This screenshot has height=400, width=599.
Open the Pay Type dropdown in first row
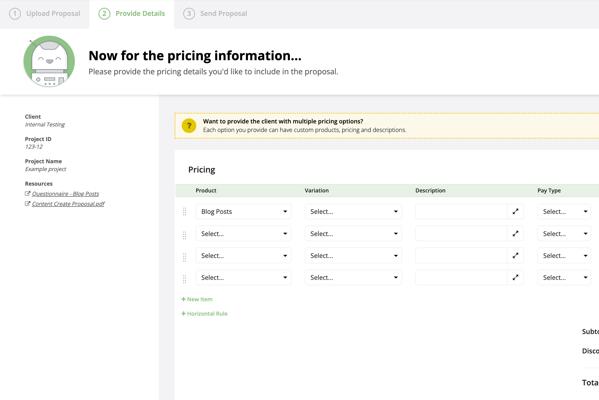click(x=564, y=211)
